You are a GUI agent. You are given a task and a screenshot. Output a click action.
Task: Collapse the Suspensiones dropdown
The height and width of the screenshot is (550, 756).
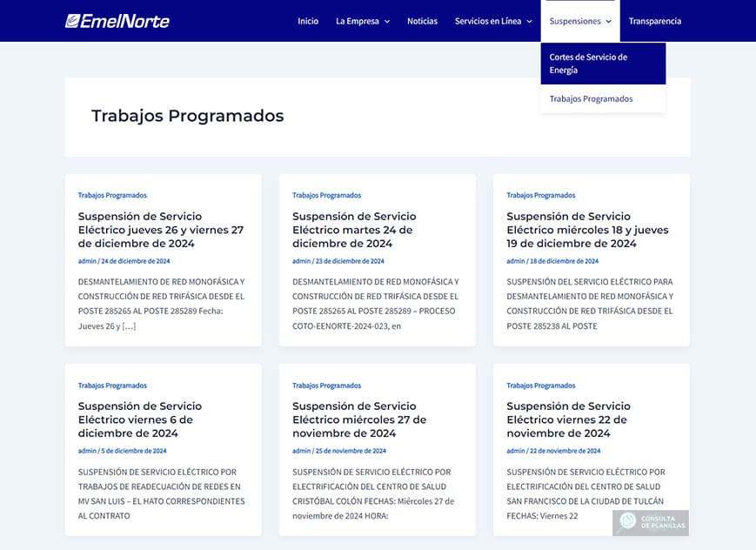[579, 21]
